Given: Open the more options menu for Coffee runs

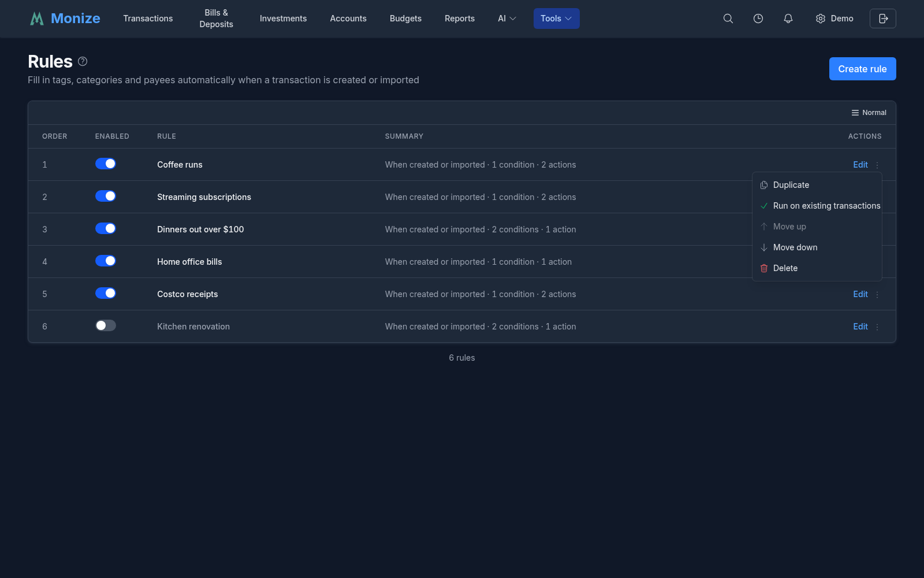Looking at the screenshot, I should 877,165.
